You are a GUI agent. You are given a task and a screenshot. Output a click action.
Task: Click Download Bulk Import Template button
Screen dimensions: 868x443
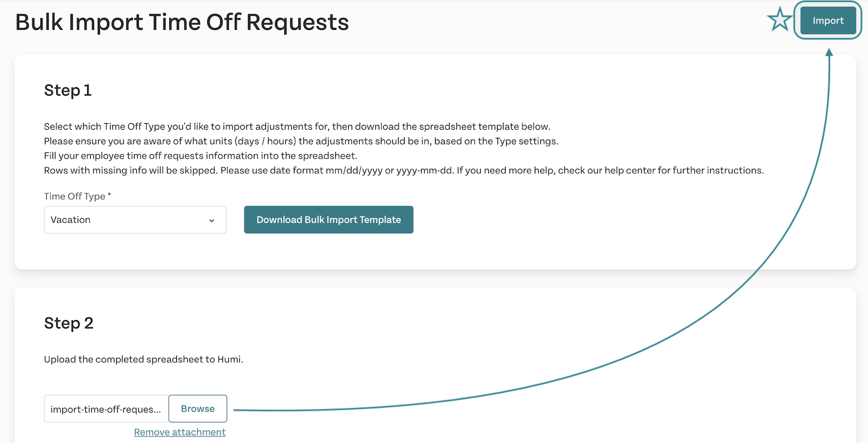(329, 220)
